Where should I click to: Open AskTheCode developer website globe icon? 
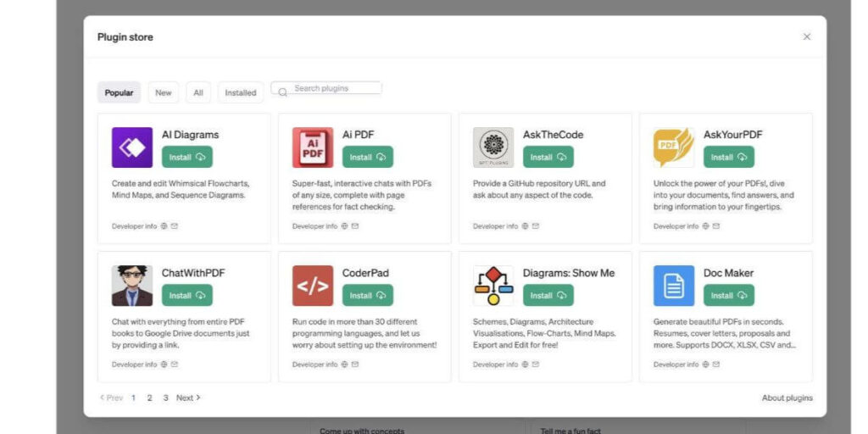(x=525, y=225)
